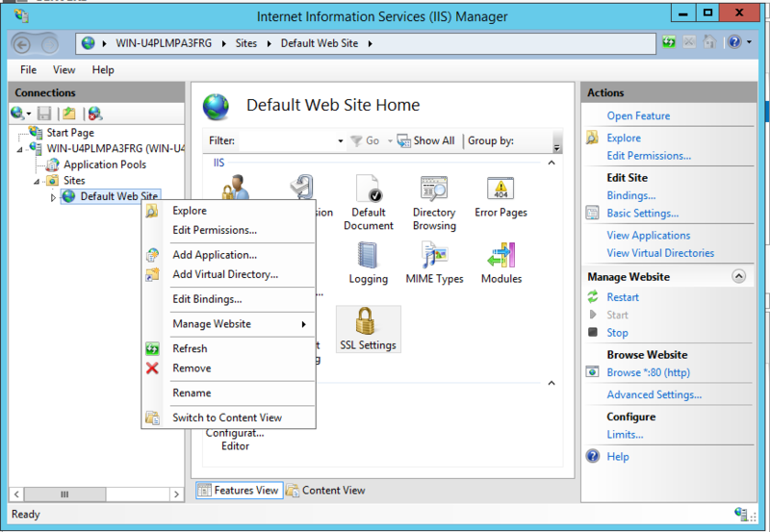
Task: Click Basic Settings... in Actions pane
Action: coord(642,214)
